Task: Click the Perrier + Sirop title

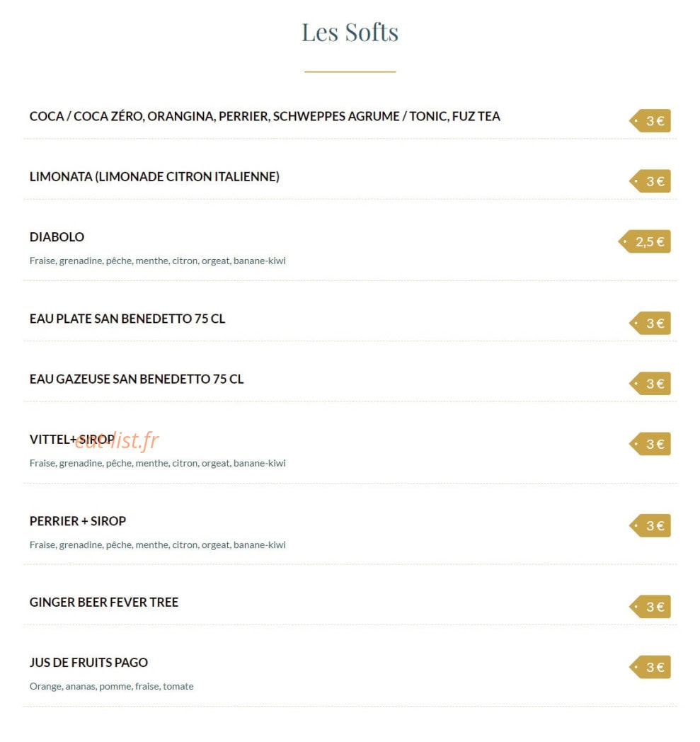Action: click(x=78, y=521)
